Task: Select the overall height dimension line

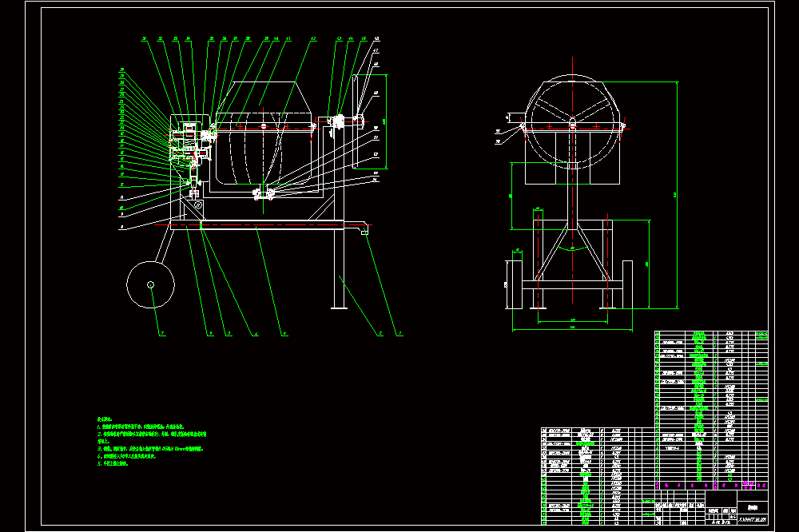Action: pyautogui.click(x=678, y=195)
